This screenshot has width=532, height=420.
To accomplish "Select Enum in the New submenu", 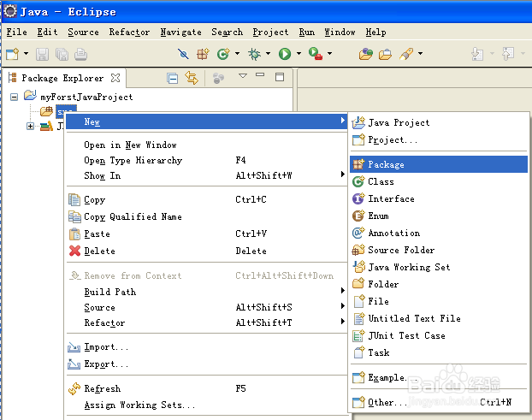I will pyautogui.click(x=439, y=216).
